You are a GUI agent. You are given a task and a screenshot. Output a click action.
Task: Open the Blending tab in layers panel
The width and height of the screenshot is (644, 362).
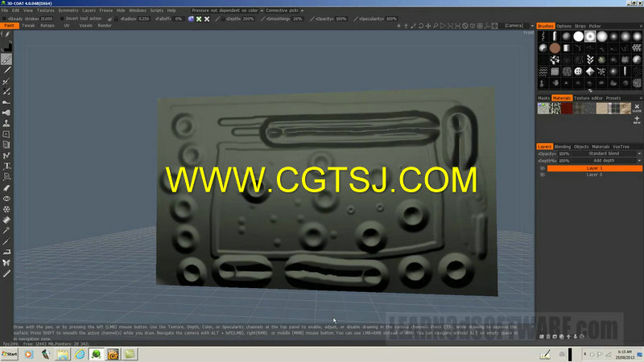coord(562,147)
